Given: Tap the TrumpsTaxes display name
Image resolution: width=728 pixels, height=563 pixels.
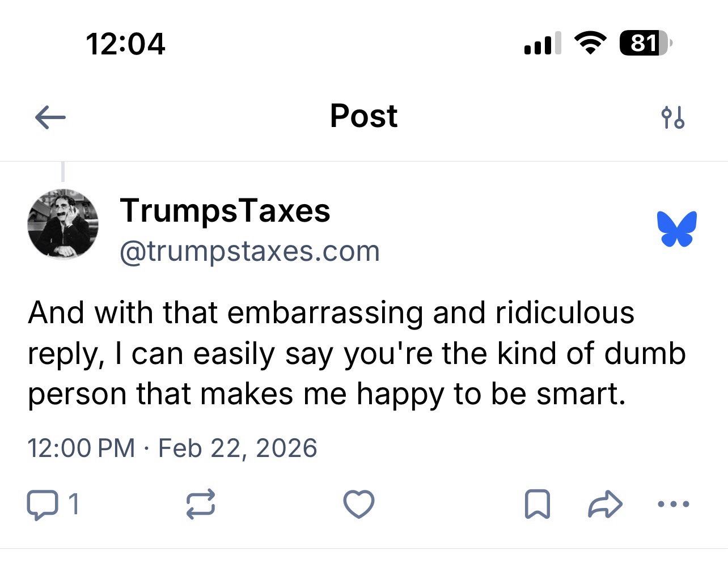Looking at the screenshot, I should pyautogui.click(x=225, y=211).
